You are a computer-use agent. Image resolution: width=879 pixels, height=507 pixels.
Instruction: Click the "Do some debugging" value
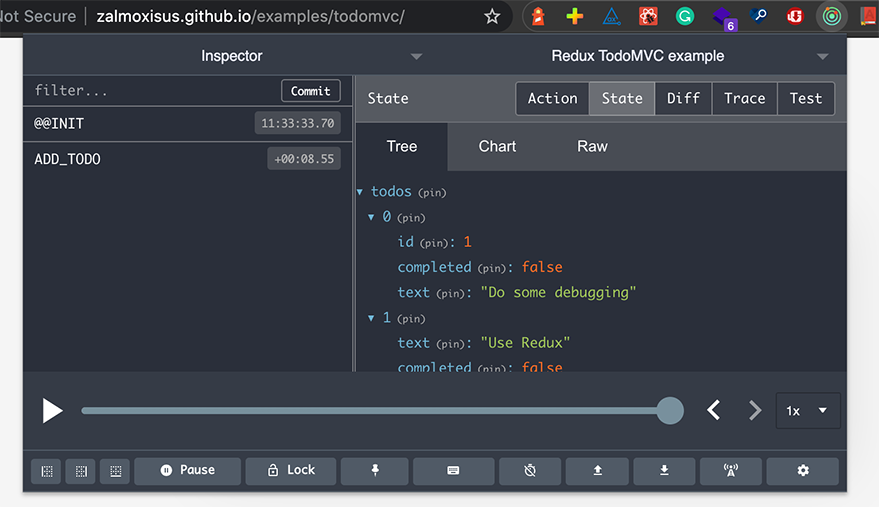pos(558,293)
